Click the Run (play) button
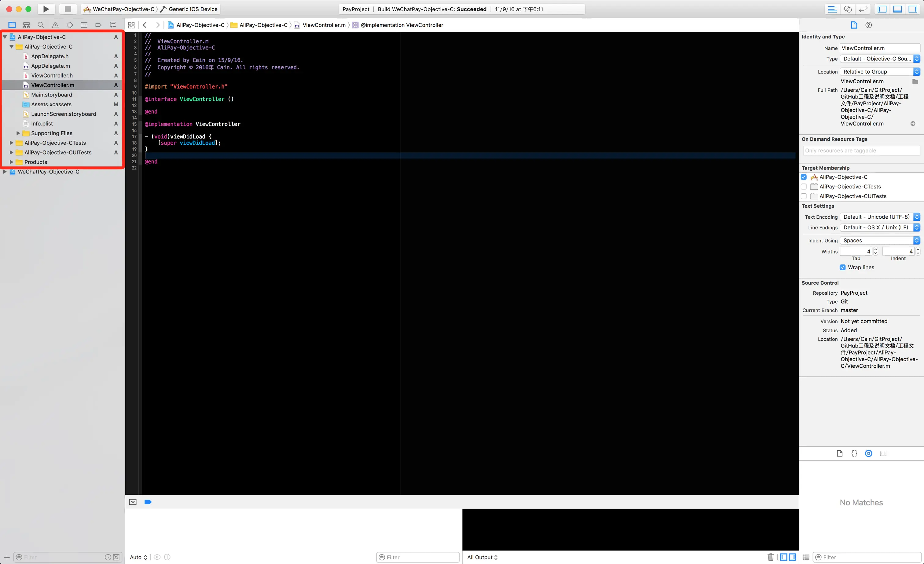924x564 pixels. point(46,9)
